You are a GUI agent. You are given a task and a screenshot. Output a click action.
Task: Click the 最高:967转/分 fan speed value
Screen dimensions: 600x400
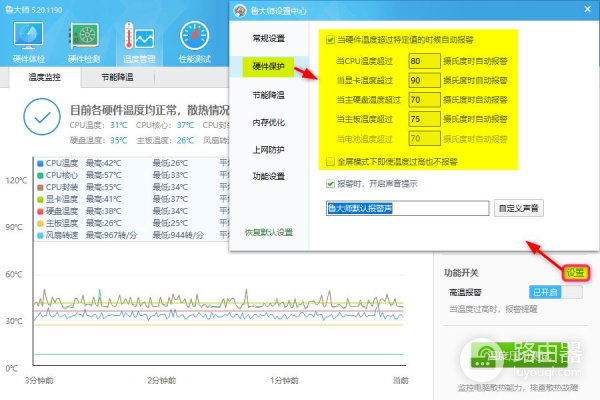pyautogui.click(x=111, y=235)
